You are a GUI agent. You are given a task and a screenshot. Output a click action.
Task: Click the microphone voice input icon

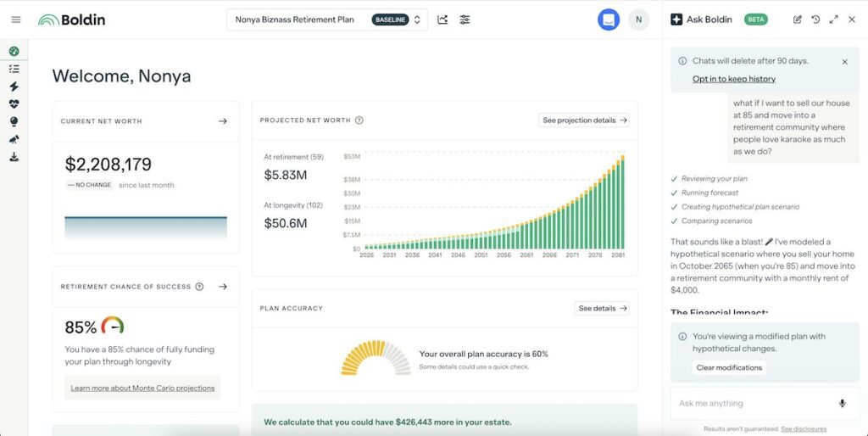coord(842,403)
